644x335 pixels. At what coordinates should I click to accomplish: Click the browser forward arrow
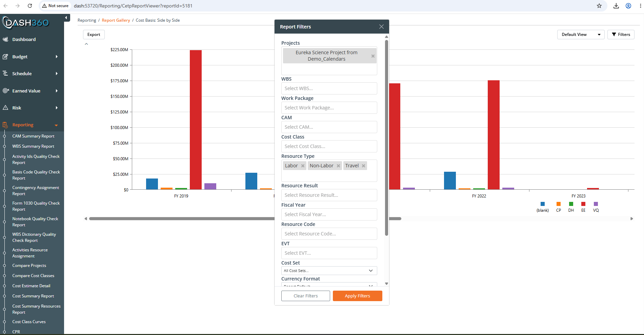pos(18,6)
